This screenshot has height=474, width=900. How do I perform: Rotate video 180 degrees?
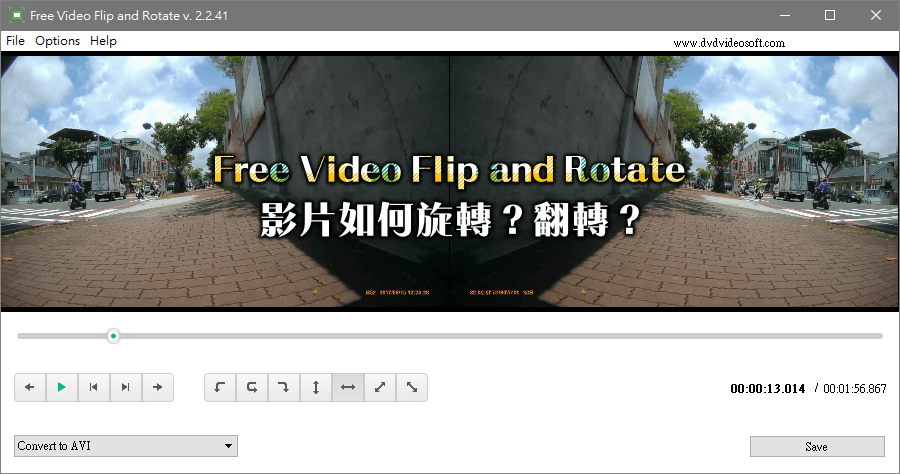252,387
